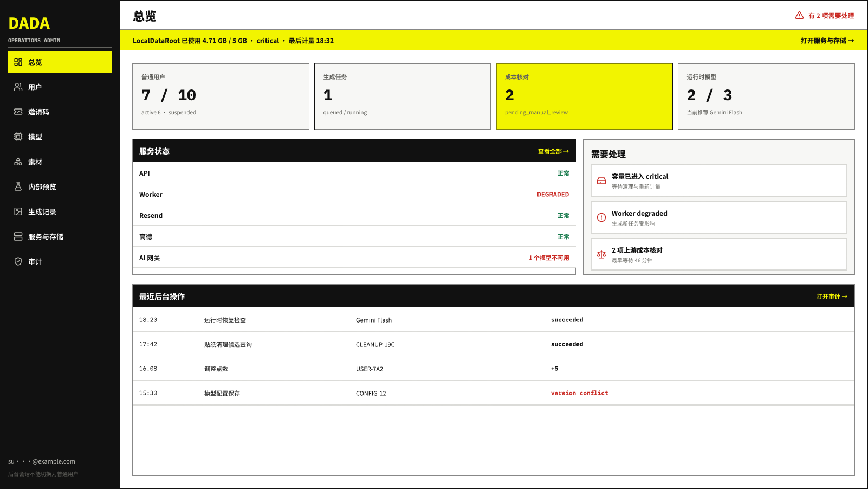This screenshot has height=489, width=868.
Task: Click the 用户 people icon in sidebar
Action: click(18, 87)
